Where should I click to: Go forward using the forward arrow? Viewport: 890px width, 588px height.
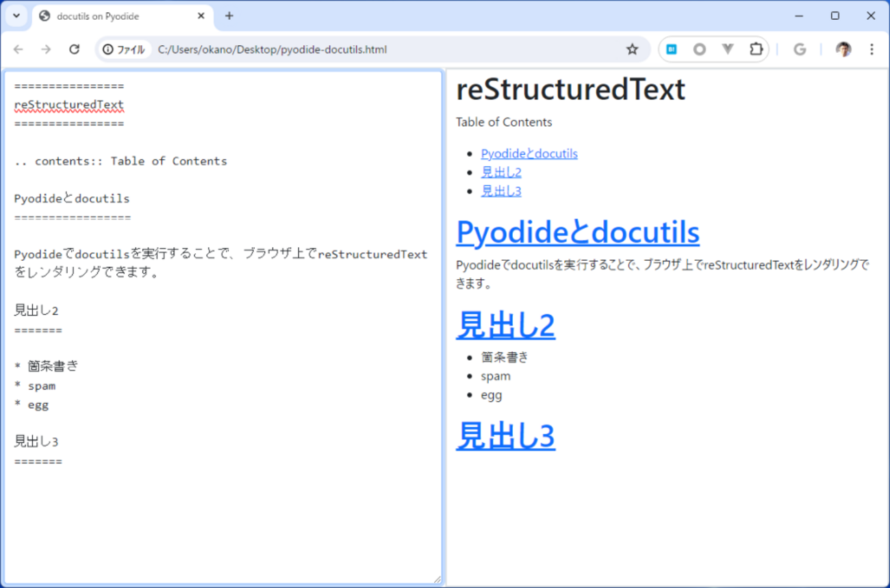coord(46,49)
